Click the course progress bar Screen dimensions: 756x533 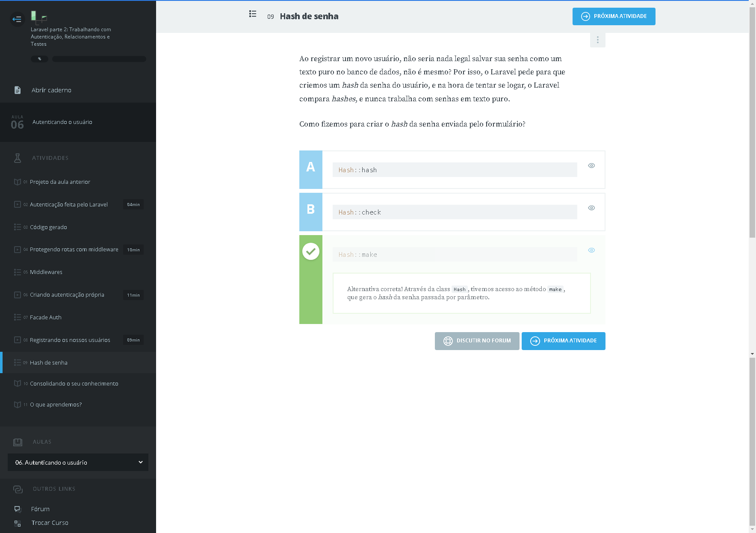point(99,59)
